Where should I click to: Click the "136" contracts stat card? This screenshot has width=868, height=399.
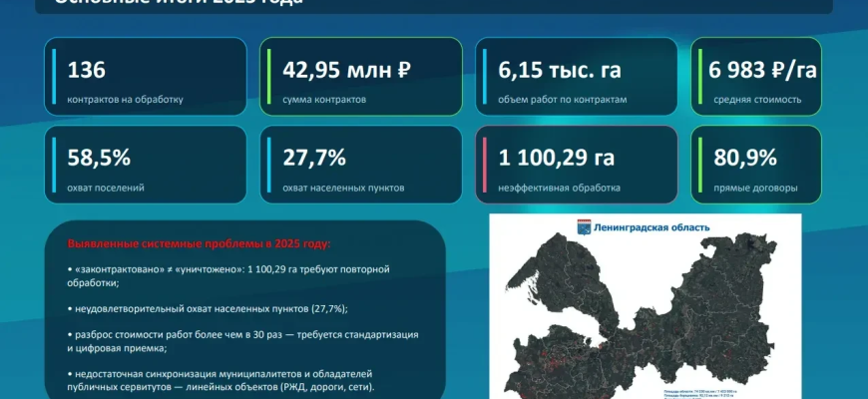[146, 76]
